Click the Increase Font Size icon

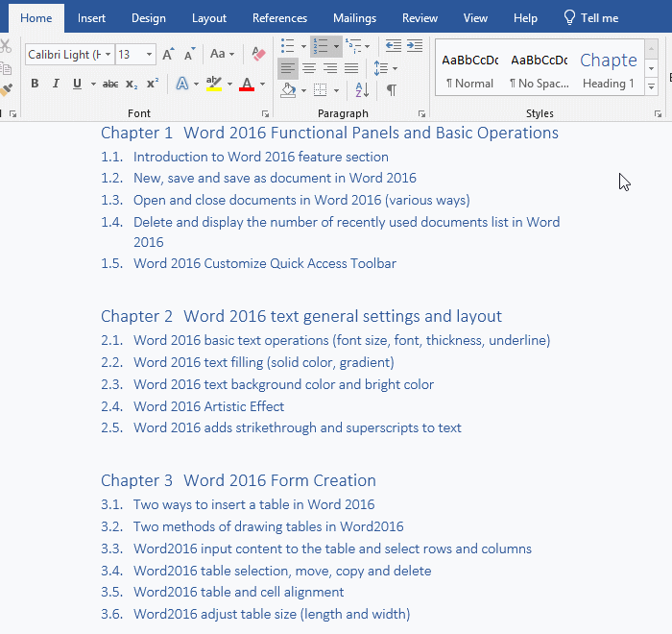[x=168, y=55]
